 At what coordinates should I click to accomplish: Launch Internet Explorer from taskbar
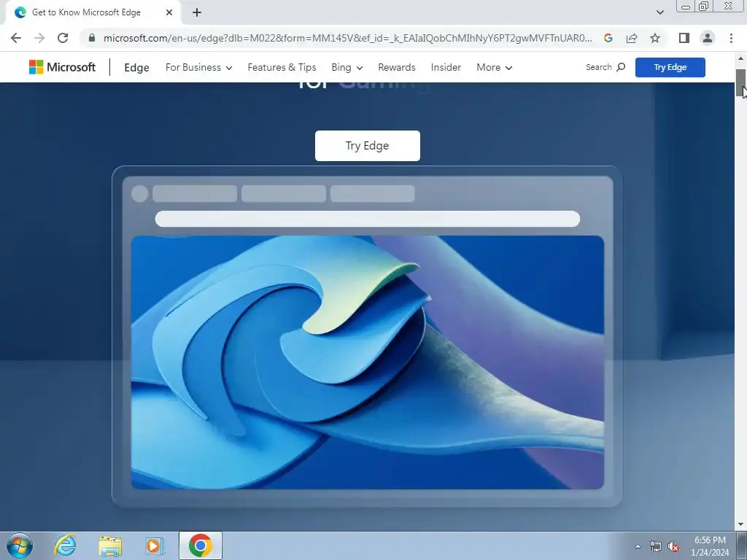tap(65, 545)
